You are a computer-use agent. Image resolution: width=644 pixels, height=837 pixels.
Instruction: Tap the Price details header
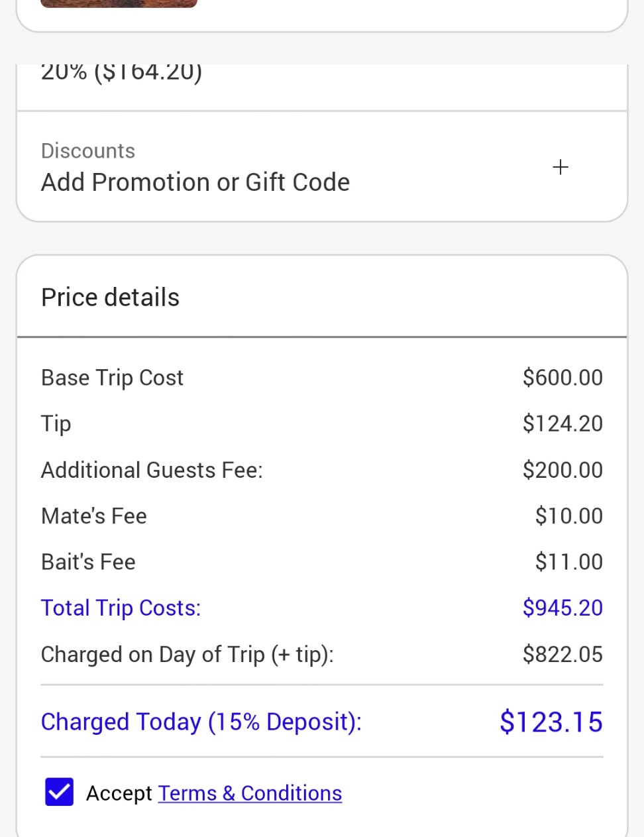(110, 298)
